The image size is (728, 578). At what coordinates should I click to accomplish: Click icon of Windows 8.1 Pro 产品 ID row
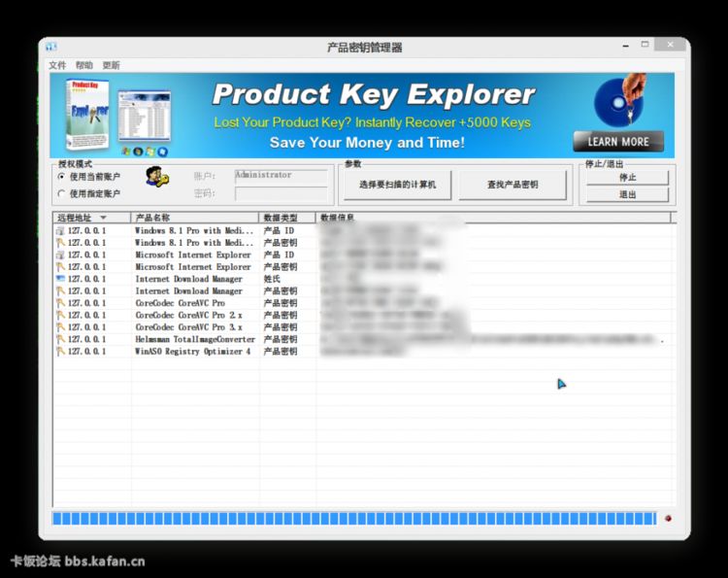pos(60,230)
